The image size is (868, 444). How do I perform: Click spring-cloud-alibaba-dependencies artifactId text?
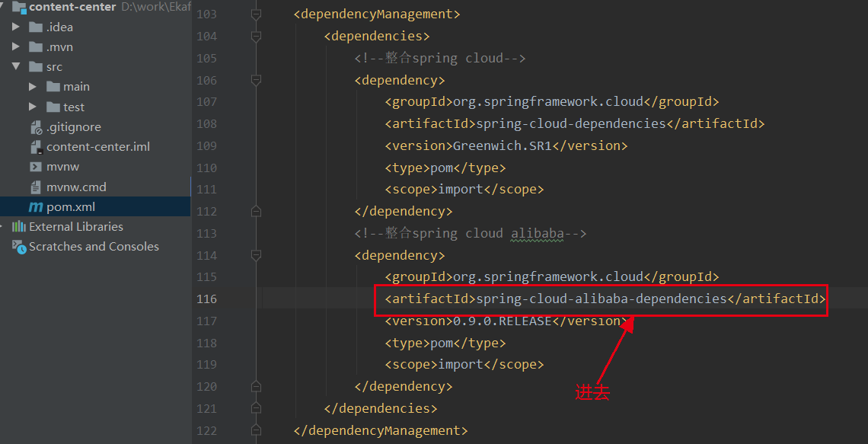point(602,299)
